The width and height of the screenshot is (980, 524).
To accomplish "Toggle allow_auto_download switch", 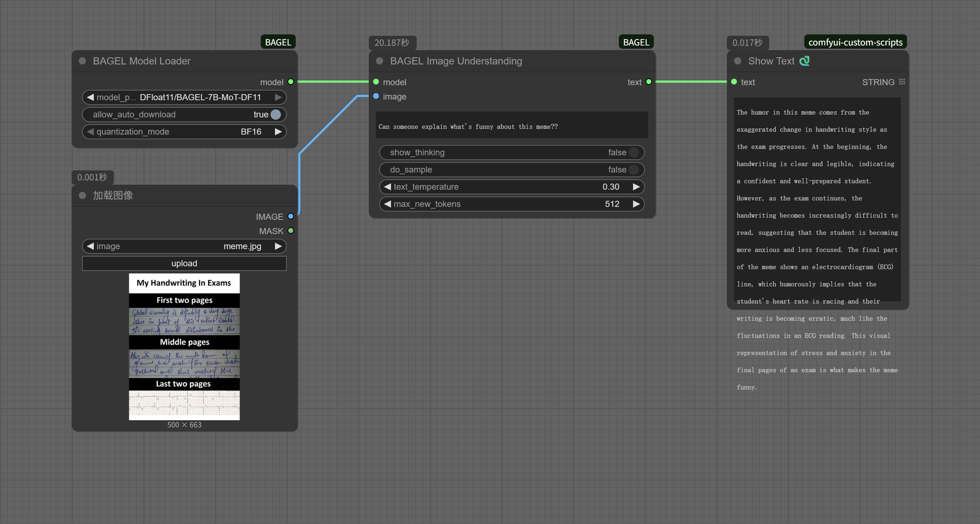I will (276, 115).
